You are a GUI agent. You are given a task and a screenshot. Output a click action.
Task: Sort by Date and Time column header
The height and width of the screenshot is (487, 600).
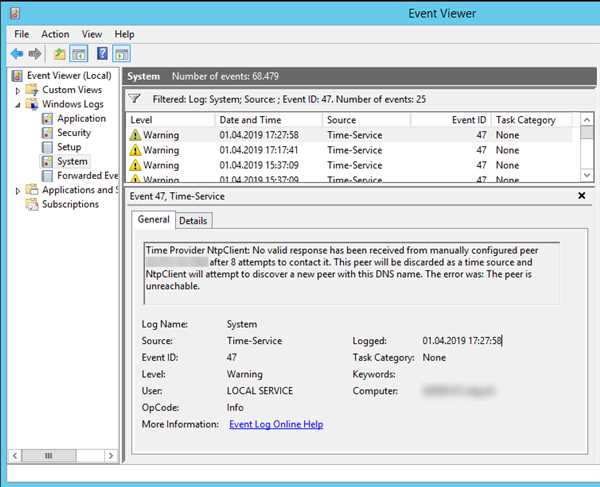(x=269, y=120)
